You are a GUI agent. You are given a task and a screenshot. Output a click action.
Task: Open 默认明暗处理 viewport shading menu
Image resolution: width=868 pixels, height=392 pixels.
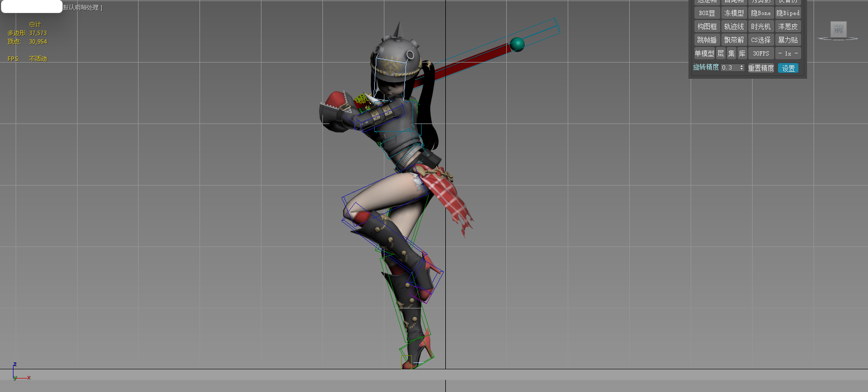(x=82, y=8)
